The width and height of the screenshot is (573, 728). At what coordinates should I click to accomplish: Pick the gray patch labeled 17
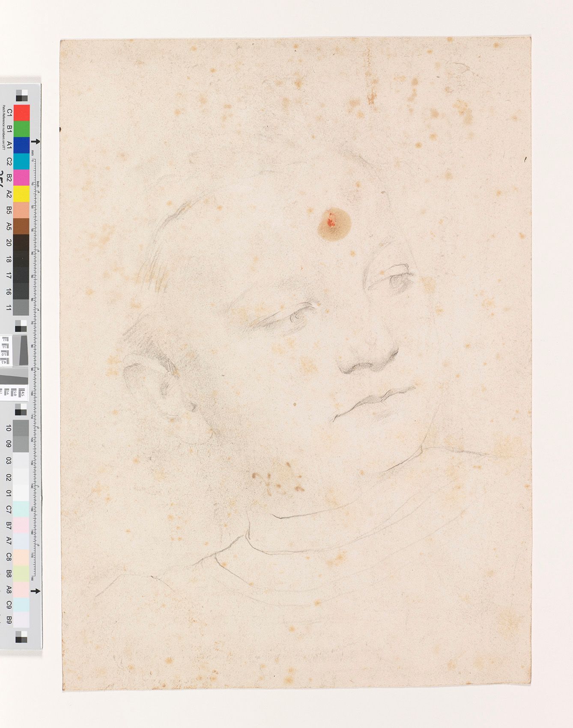click(21, 275)
